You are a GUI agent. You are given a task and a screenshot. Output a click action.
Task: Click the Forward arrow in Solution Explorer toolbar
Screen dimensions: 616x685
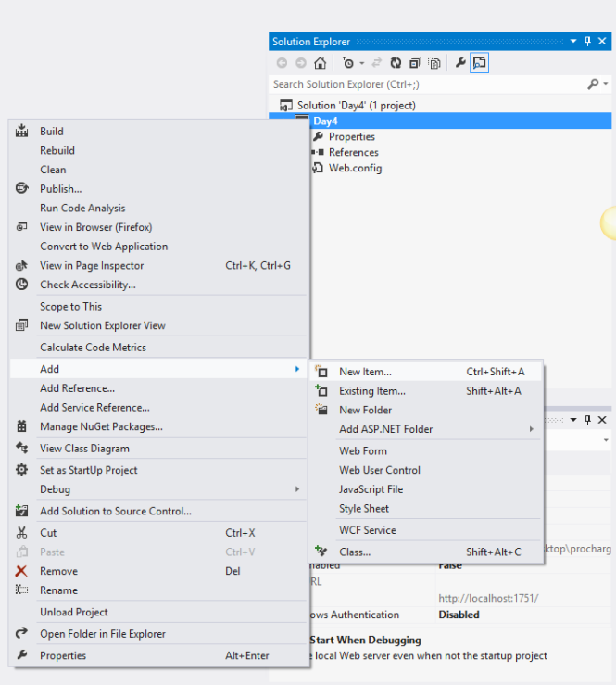click(x=301, y=63)
